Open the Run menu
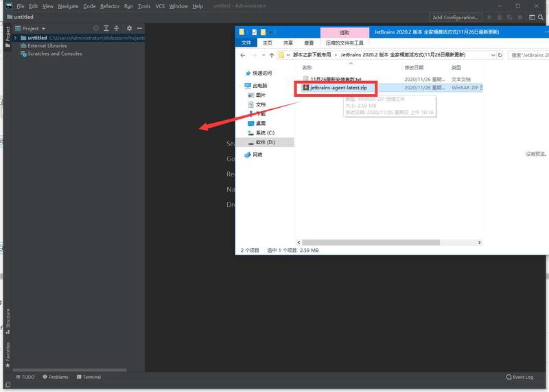549x392 pixels. (x=128, y=6)
